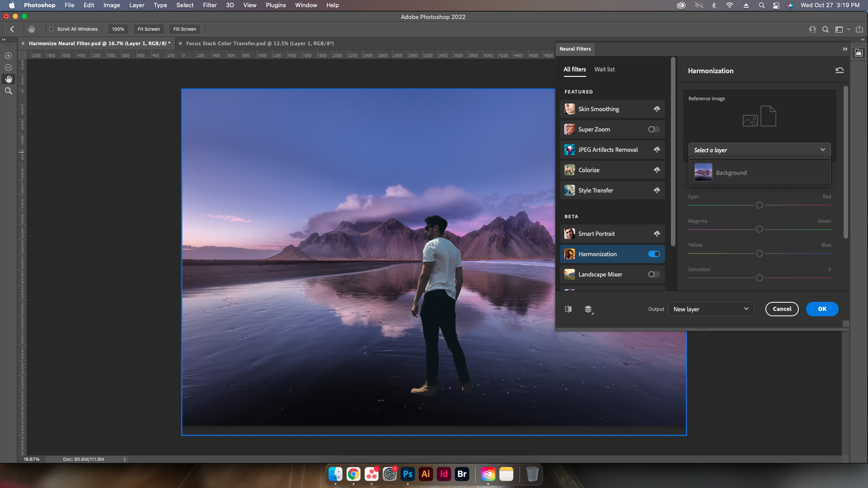Click the OK button
Viewport: 868px width, 488px height.
[822, 309]
